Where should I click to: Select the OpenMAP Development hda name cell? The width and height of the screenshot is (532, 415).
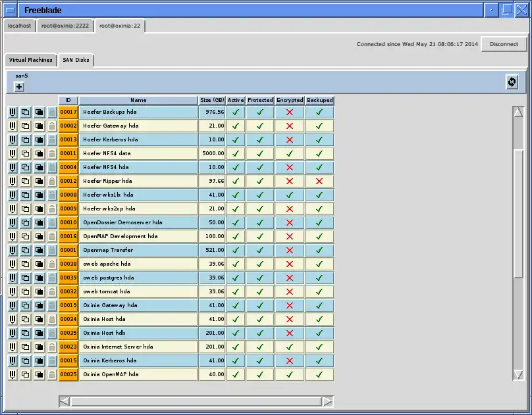pyautogui.click(x=138, y=237)
